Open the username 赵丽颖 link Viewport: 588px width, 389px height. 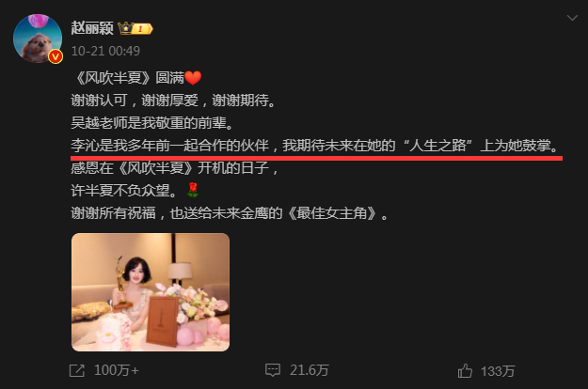[x=92, y=28]
